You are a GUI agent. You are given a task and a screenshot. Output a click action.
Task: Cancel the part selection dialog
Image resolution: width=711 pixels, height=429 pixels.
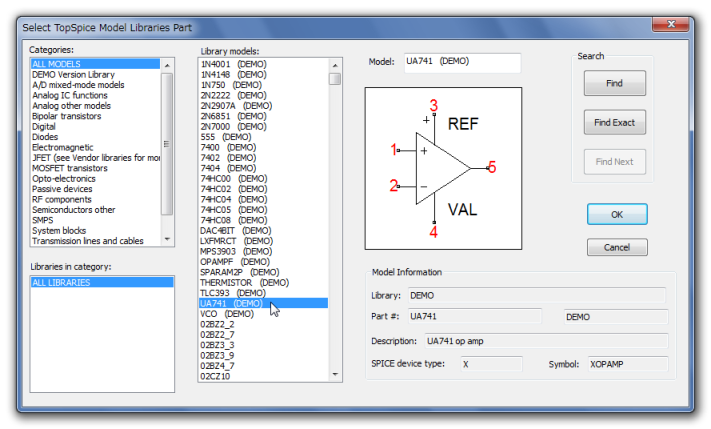click(x=617, y=247)
